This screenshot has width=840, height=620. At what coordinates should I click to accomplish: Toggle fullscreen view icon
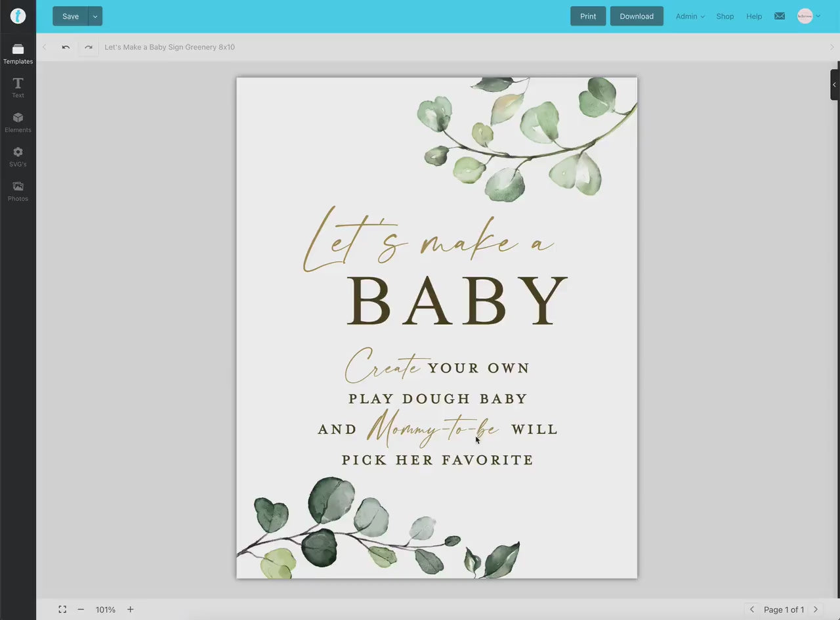click(62, 609)
